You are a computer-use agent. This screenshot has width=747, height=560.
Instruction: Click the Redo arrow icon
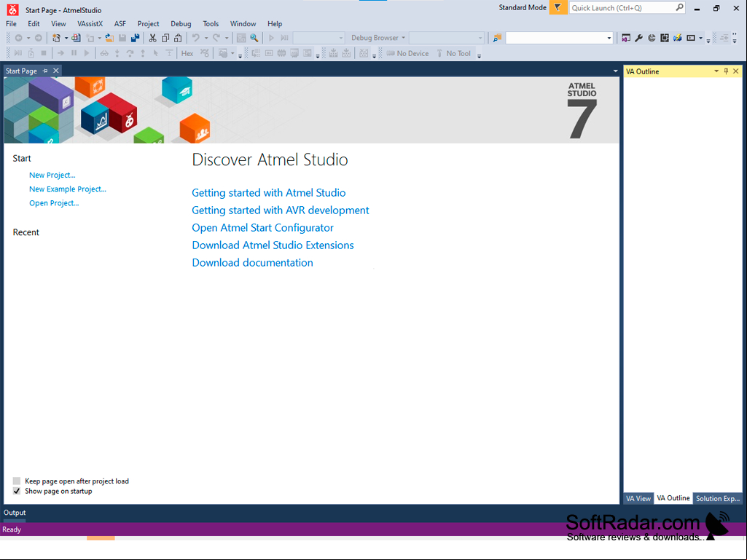216,38
